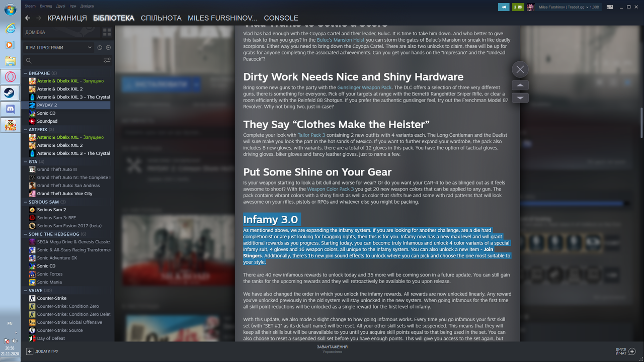
Task: Open Opera GX from taskbar
Action: pyautogui.click(x=10, y=76)
